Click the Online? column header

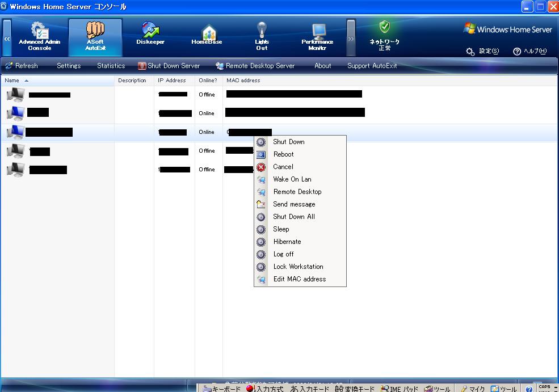(x=208, y=81)
